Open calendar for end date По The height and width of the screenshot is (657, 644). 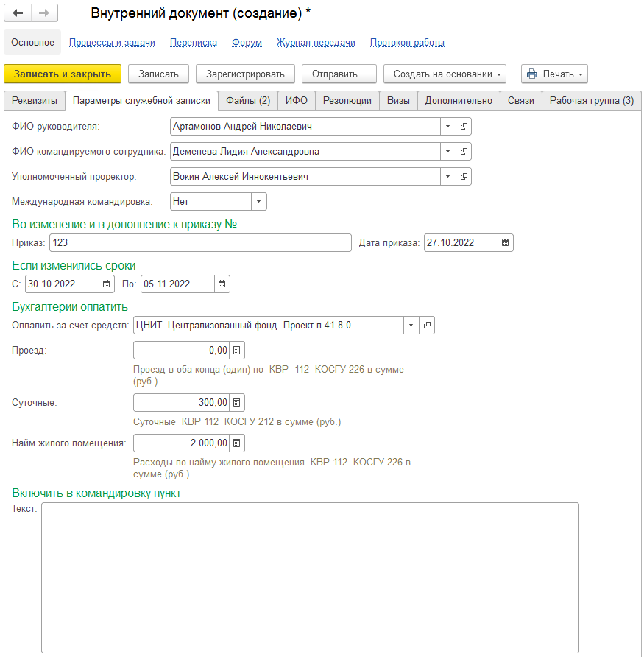[222, 284]
